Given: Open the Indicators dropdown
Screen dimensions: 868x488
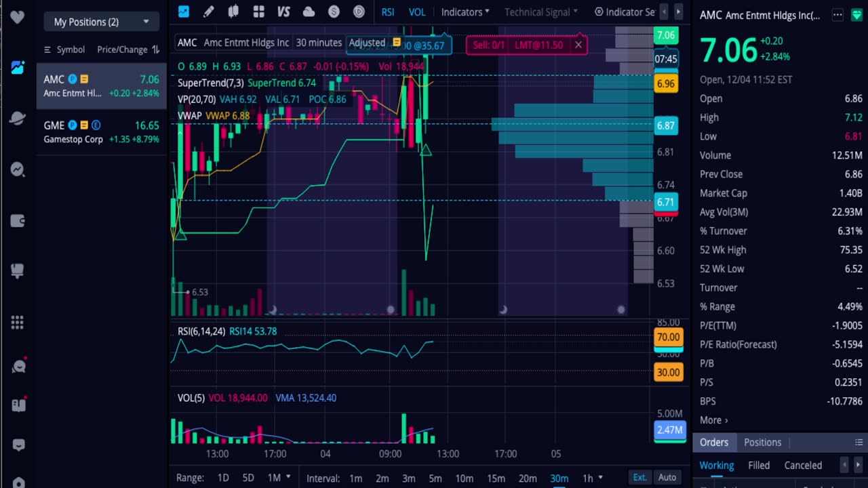Looking at the screenshot, I should [x=465, y=12].
